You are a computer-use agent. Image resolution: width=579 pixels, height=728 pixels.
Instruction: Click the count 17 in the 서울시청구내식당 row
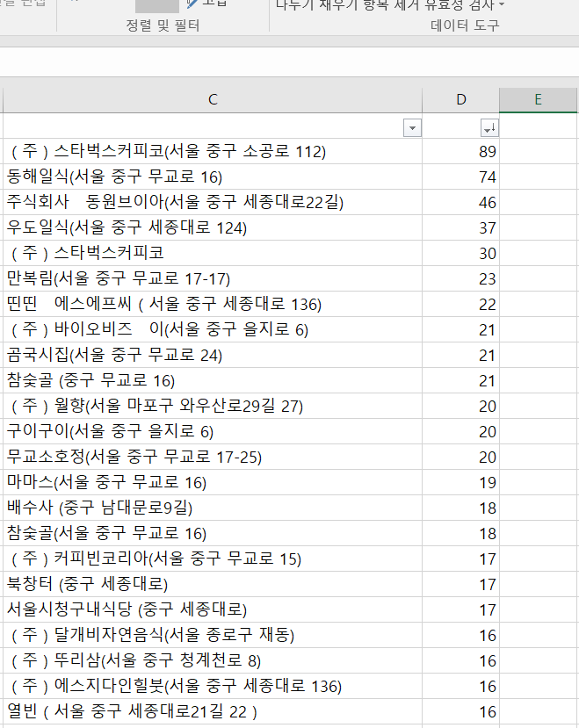tap(488, 611)
